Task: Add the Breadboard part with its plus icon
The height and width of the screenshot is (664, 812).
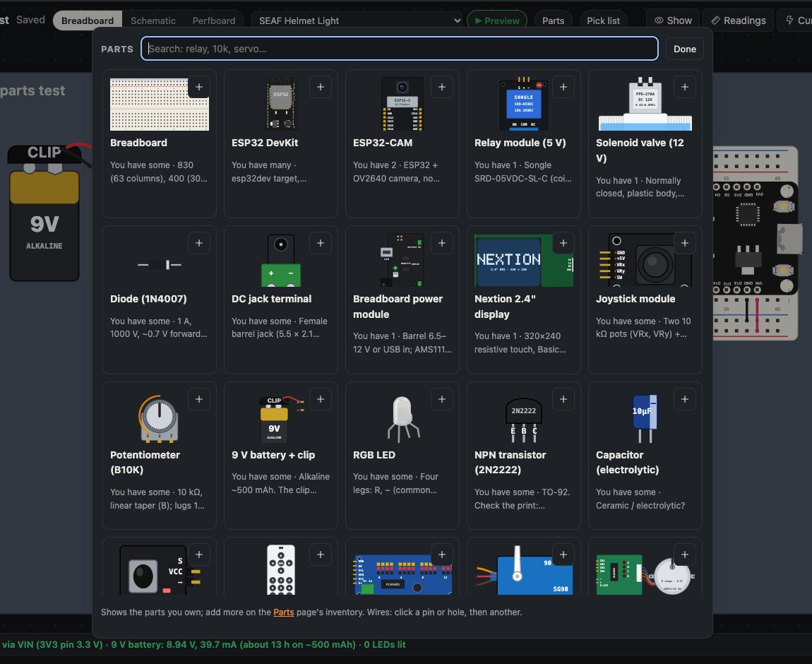Action: (199, 87)
